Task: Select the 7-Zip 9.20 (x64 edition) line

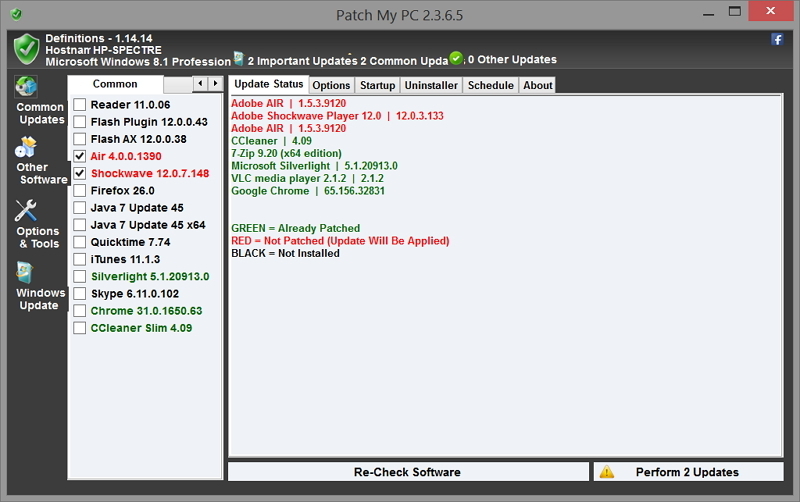Action: coord(286,153)
